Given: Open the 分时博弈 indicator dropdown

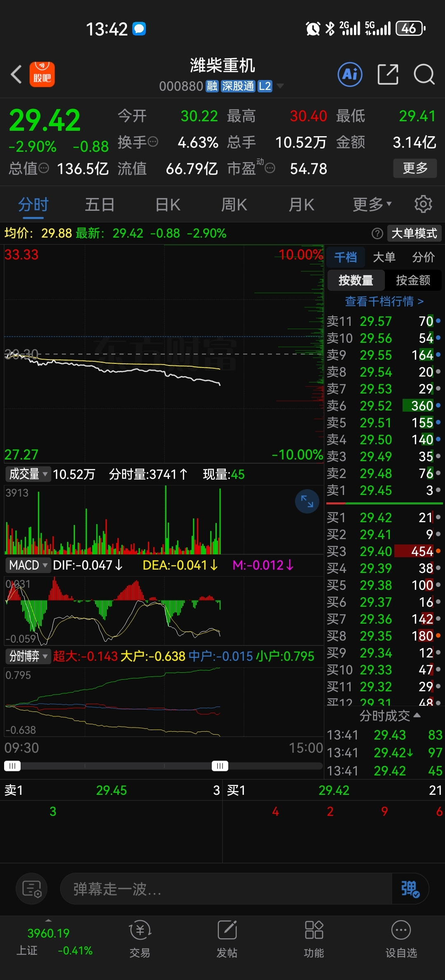Looking at the screenshot, I should (28, 656).
